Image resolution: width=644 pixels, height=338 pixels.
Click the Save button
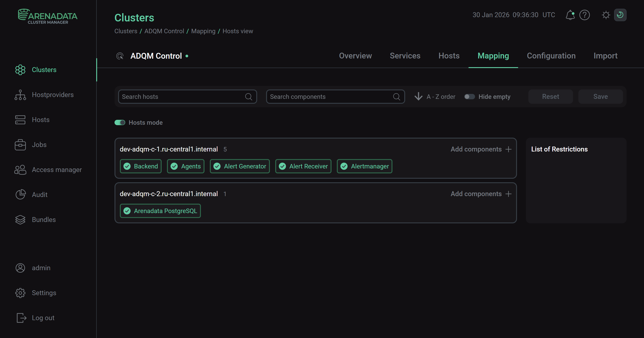[x=600, y=97]
